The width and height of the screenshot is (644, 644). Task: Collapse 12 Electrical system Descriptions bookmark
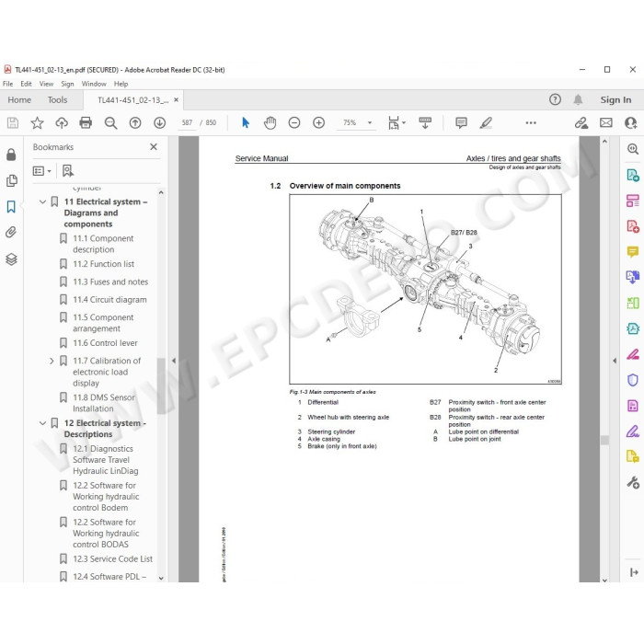click(x=42, y=423)
